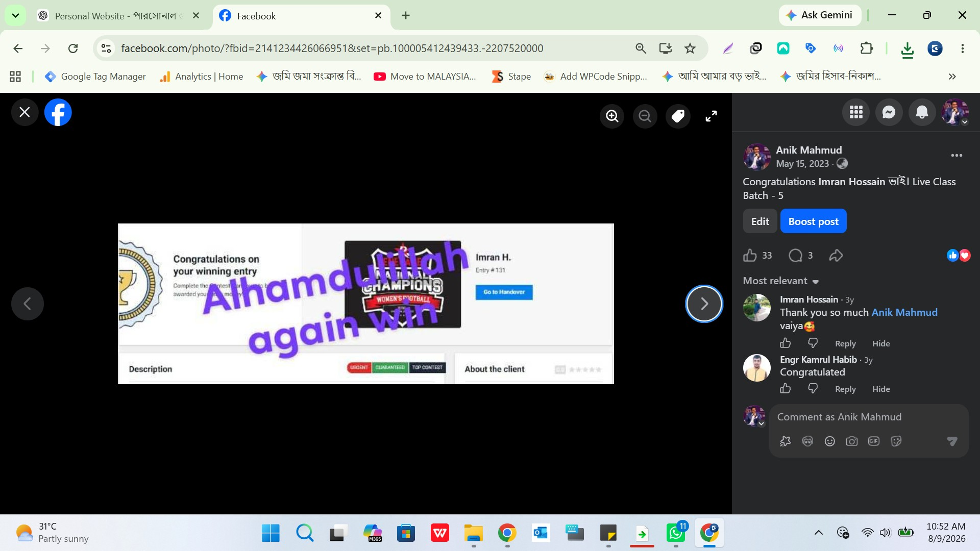Show hidden system tray icons
Screen dimensions: 980x551
coord(818,533)
